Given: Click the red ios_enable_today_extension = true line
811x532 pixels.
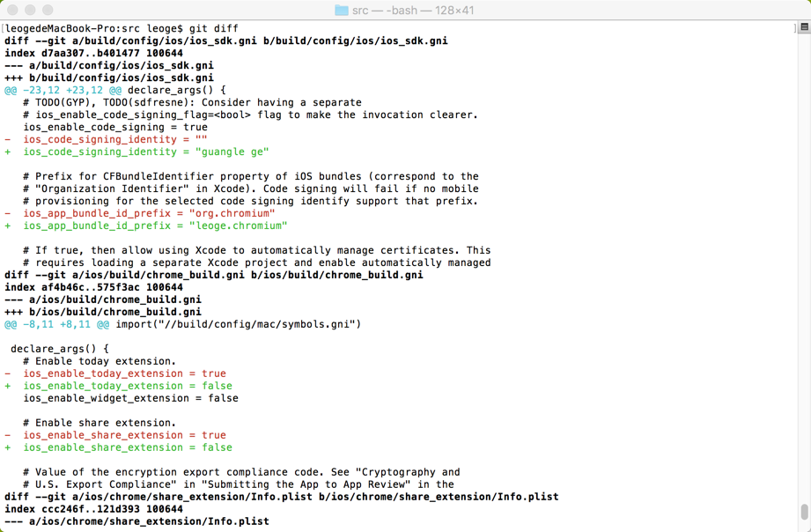Looking at the screenshot, I should pos(124,373).
